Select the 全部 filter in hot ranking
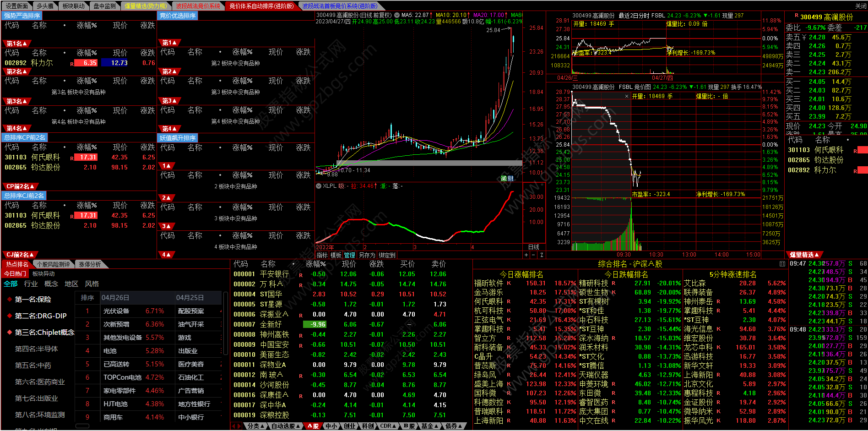The width and height of the screenshot is (868, 431). [11, 284]
